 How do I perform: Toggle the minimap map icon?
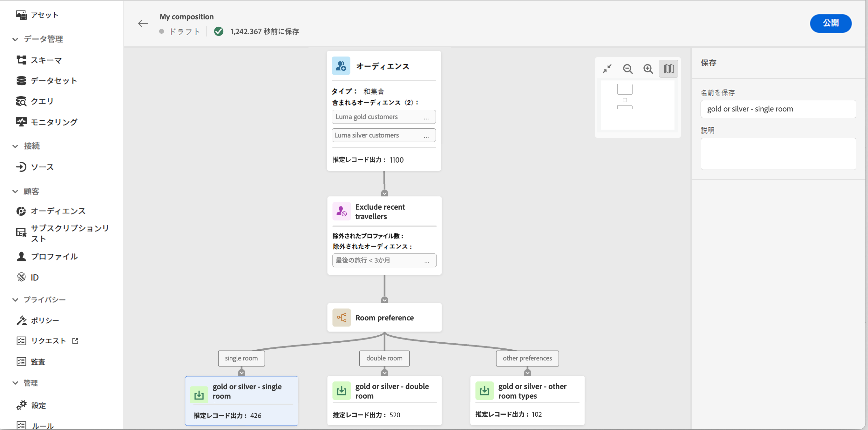coord(668,69)
